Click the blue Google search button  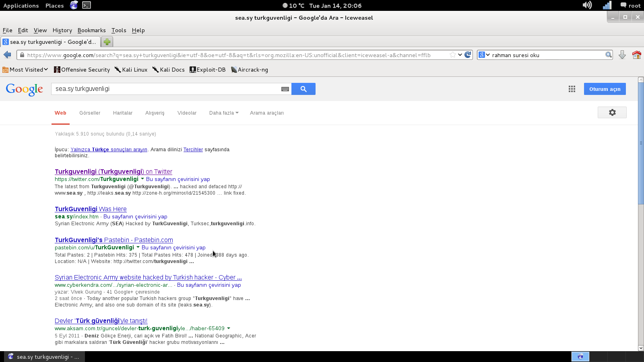pos(303,89)
